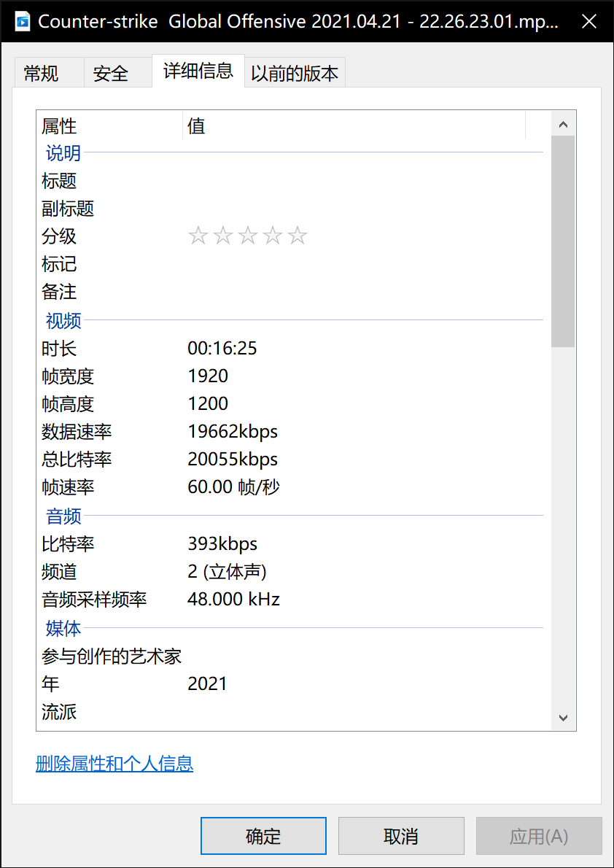The image size is (614, 868).
Task: Set rating to the fifth star
Action: coord(298,236)
